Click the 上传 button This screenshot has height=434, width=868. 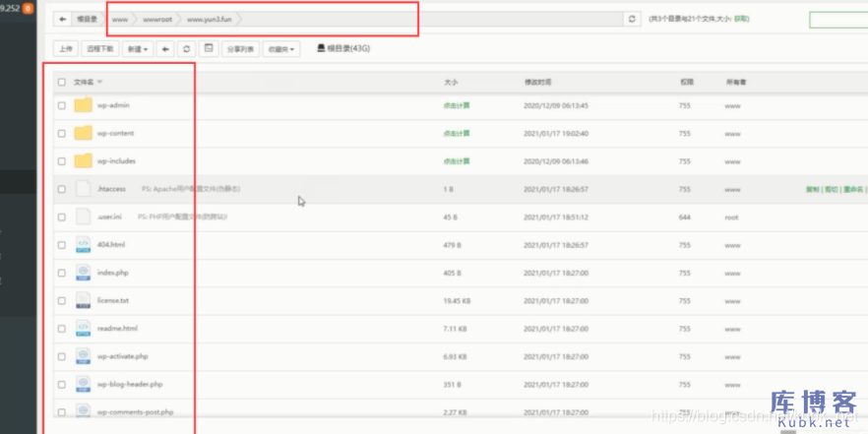[65, 49]
